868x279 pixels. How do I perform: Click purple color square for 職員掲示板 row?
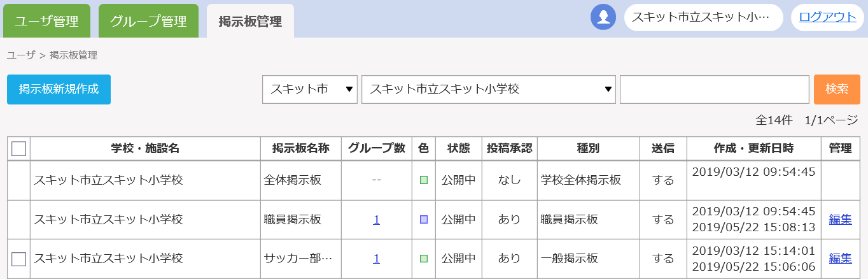(424, 220)
